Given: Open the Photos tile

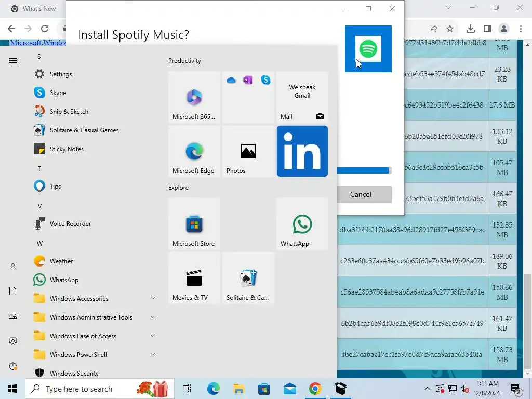Looking at the screenshot, I should click(248, 151).
